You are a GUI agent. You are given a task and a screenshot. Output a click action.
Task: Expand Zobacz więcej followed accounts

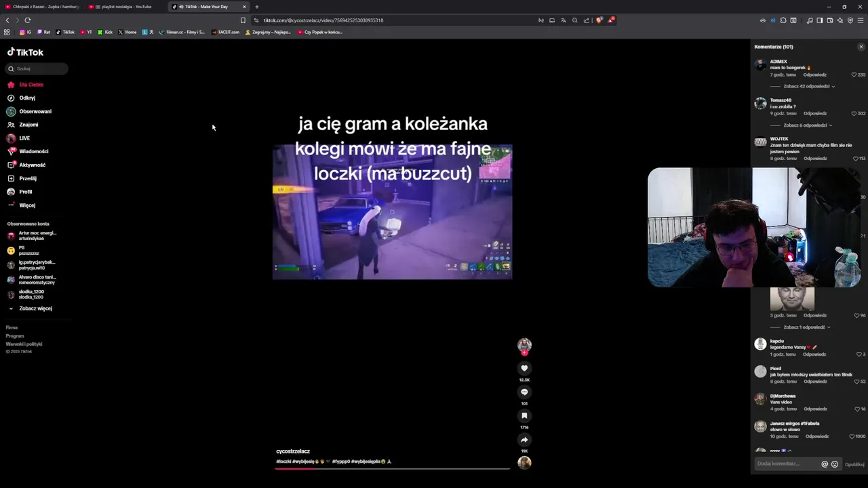(x=31, y=308)
